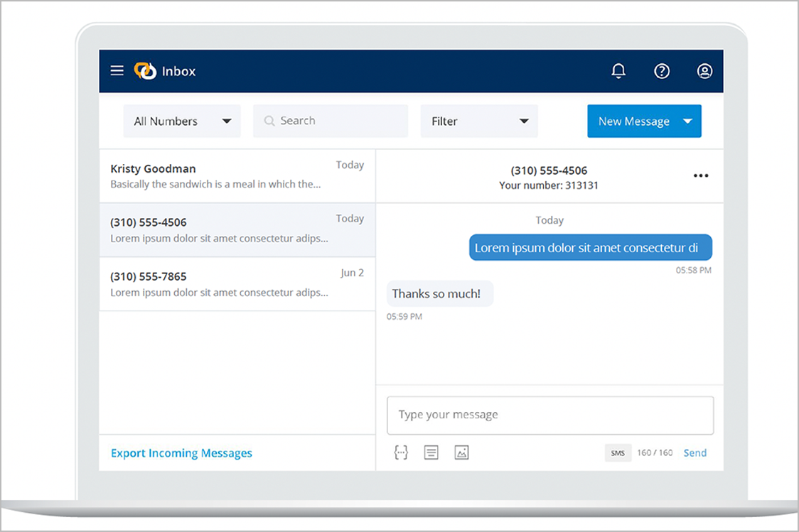Click the search magnifier icon

(x=269, y=121)
